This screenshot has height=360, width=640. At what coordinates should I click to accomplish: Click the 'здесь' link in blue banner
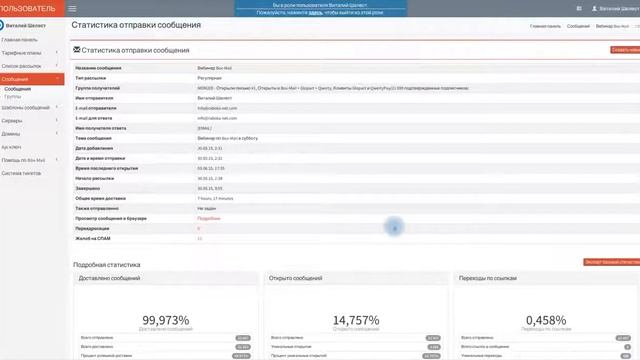click(315, 13)
